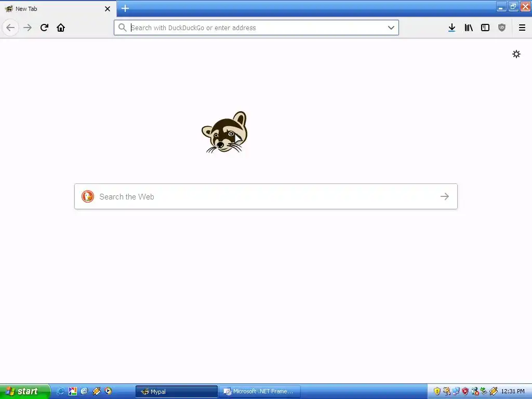
Task: Switch to Mypal taskbar button
Action: coord(177,392)
